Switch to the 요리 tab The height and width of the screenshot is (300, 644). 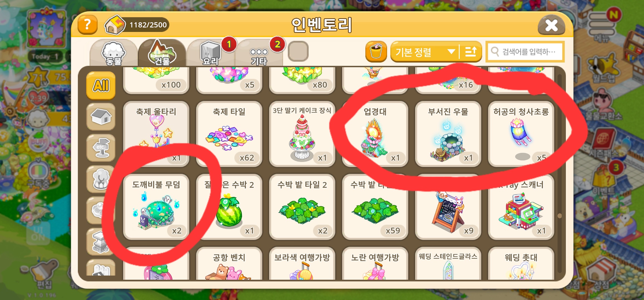[x=210, y=53]
